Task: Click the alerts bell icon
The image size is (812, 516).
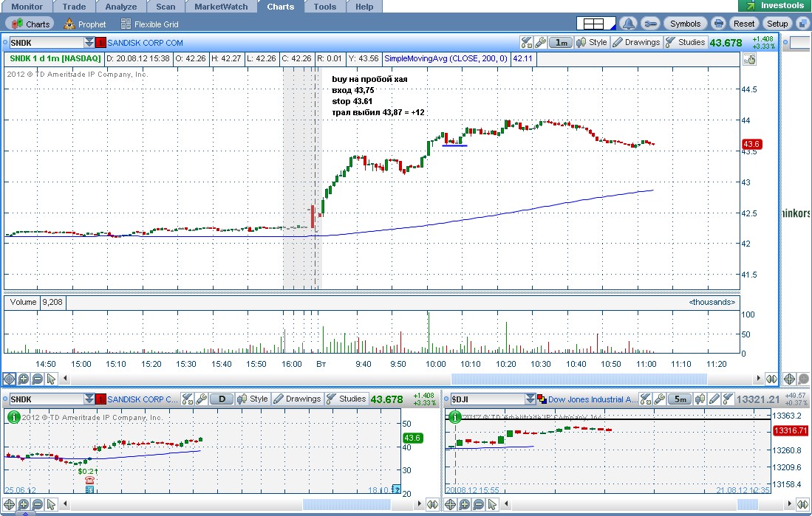Action: (x=628, y=24)
